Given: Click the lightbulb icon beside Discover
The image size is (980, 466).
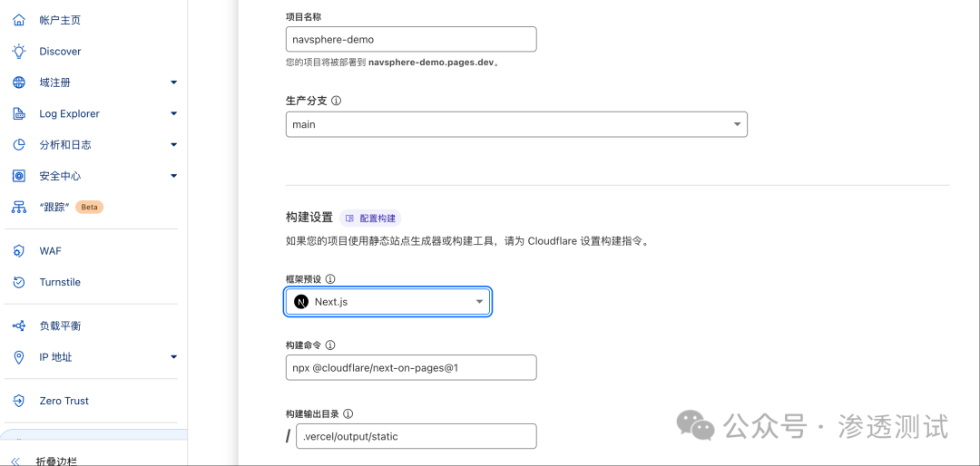Looking at the screenshot, I should 19,51.
